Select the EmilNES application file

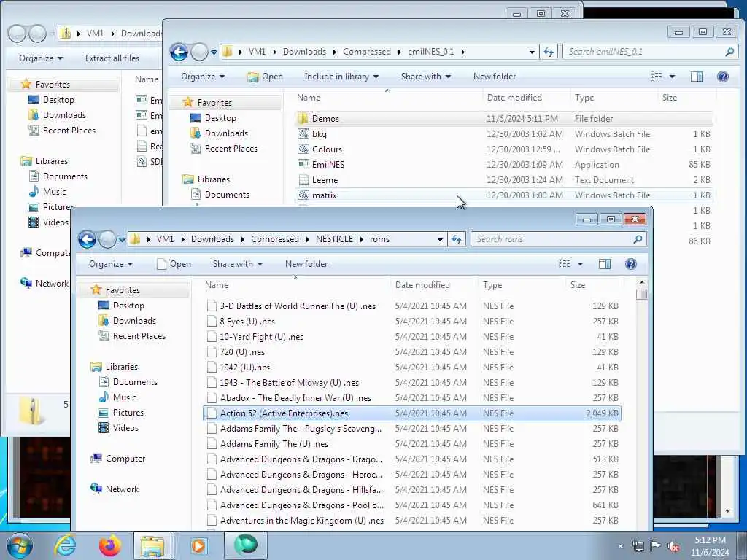pos(504,165)
